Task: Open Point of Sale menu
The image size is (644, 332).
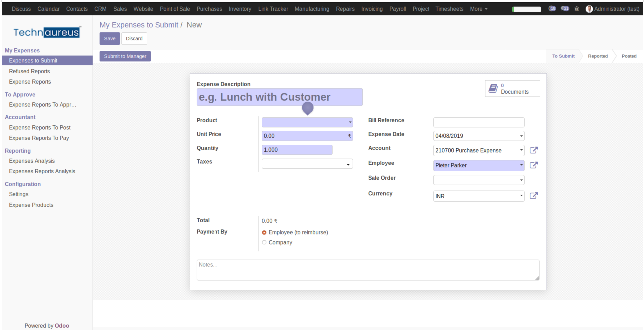Action: (x=175, y=9)
